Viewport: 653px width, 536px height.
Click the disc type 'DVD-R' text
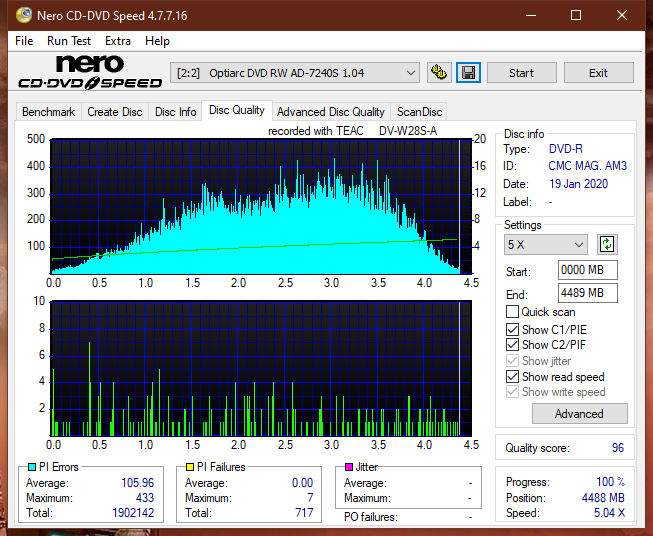pyautogui.click(x=566, y=149)
